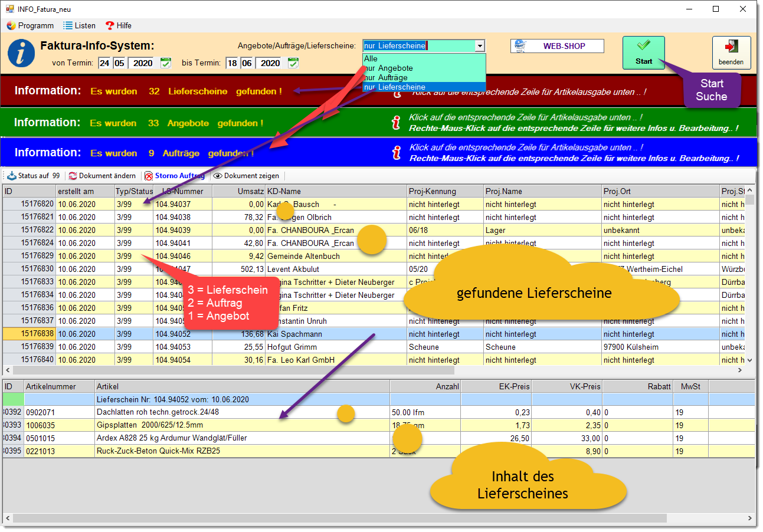The width and height of the screenshot is (763, 532).
Task: Select row 'Kai Spachmann'
Action: pos(374,334)
